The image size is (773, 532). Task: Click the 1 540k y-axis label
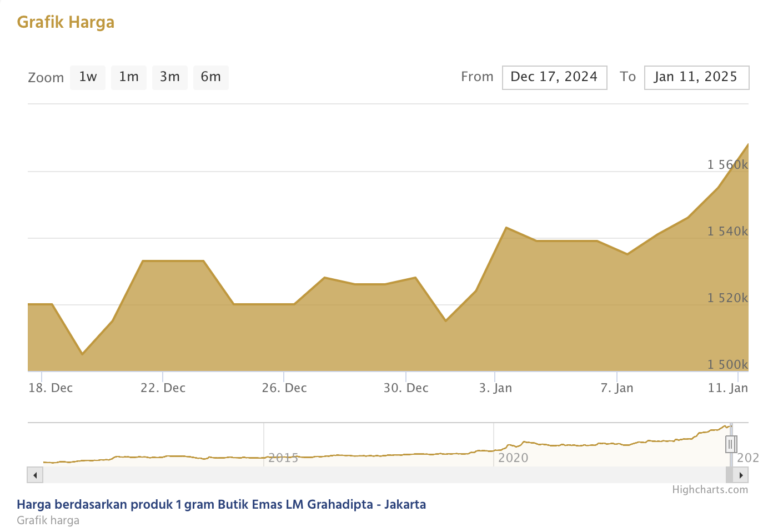pyautogui.click(x=727, y=231)
